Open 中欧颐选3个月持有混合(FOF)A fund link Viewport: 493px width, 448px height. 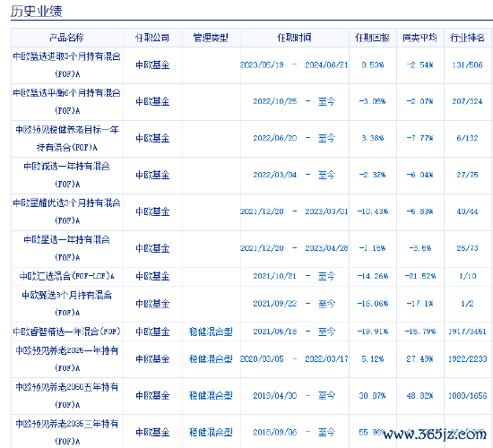click(x=67, y=304)
